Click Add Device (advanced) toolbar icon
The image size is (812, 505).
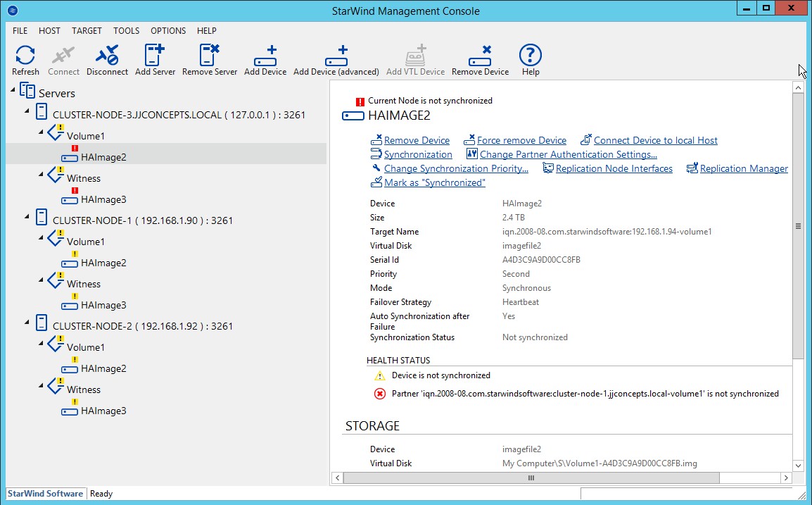coord(336,56)
